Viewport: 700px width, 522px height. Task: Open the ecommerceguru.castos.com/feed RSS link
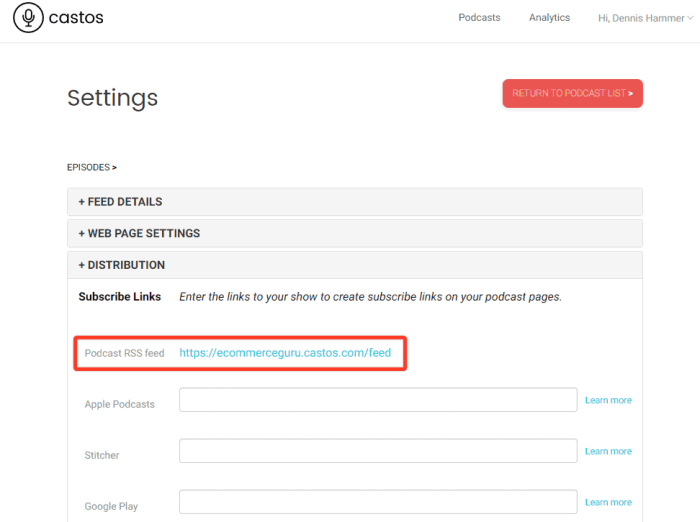point(285,353)
